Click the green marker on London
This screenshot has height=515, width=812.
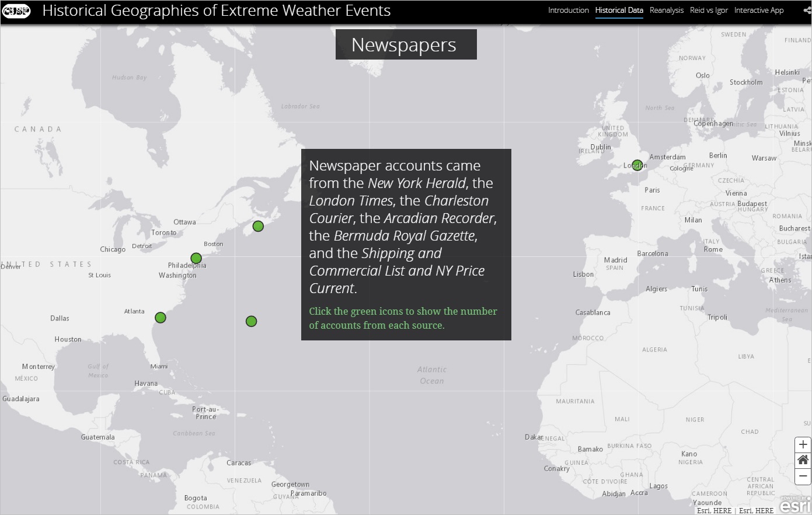pyautogui.click(x=637, y=165)
